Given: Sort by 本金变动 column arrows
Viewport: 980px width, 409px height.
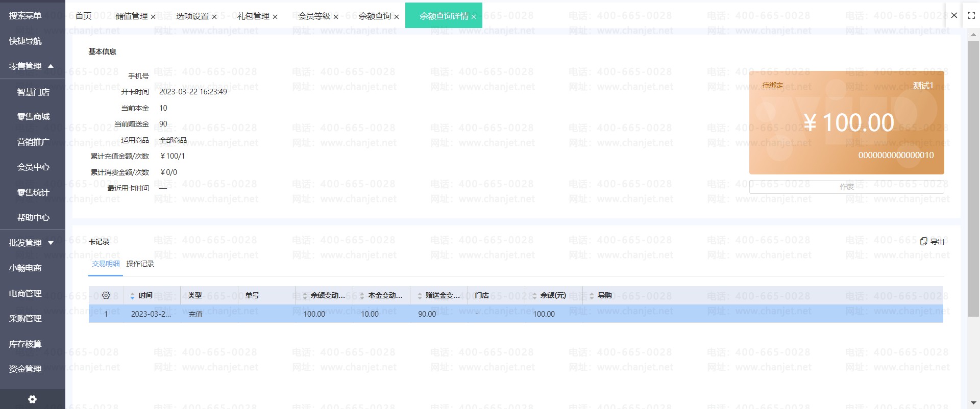Looking at the screenshot, I should click(362, 296).
